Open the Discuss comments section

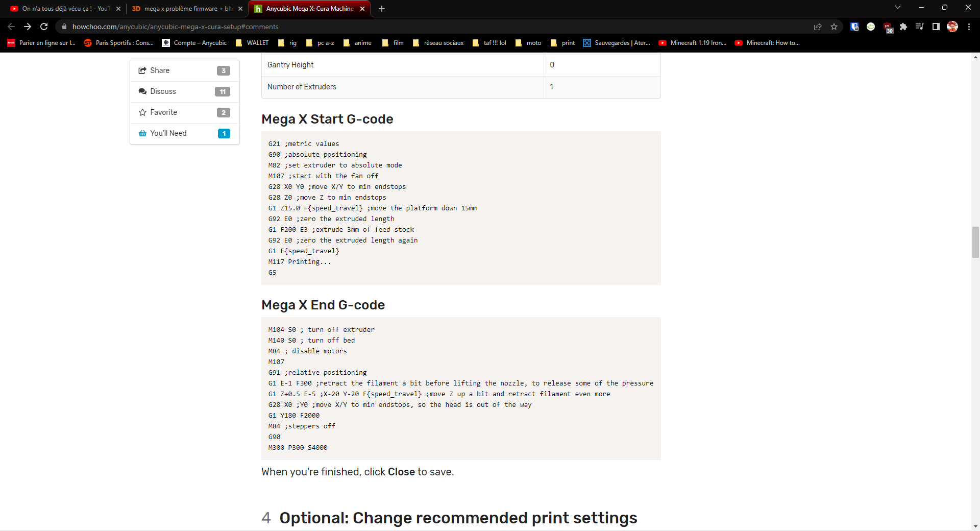184,91
